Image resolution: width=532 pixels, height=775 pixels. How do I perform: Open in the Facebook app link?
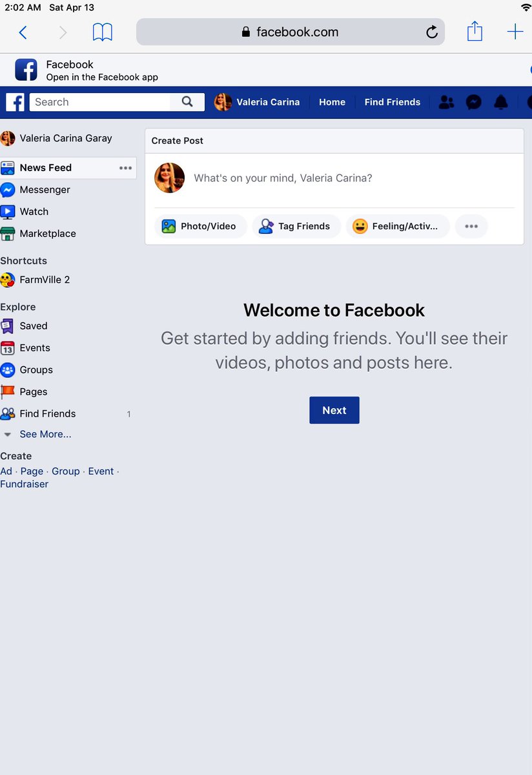(102, 77)
